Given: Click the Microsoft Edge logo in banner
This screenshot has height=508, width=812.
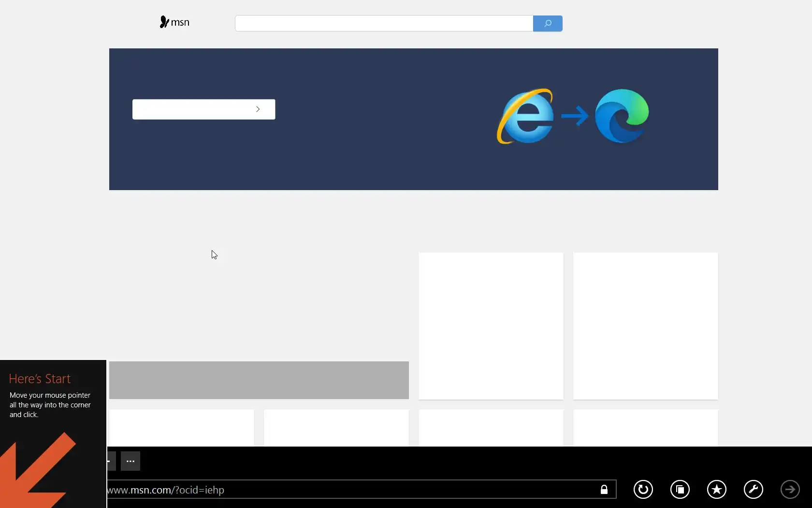Looking at the screenshot, I should [622, 116].
